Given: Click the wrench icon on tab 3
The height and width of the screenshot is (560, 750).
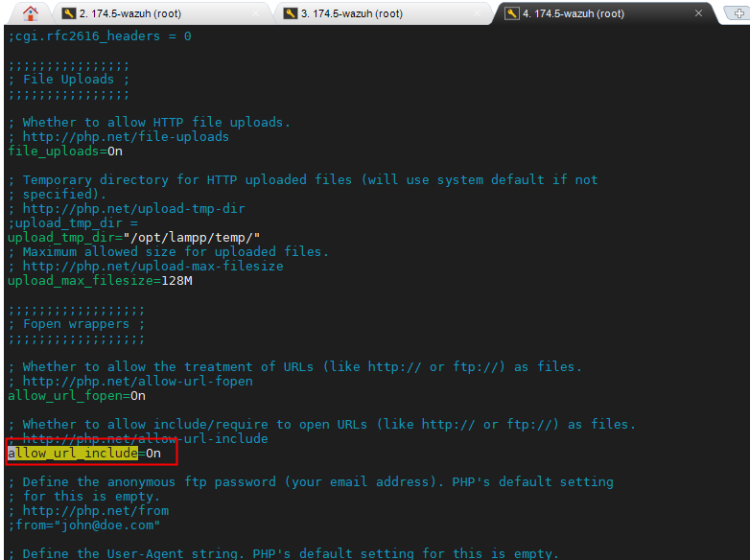Looking at the screenshot, I should pyautogui.click(x=290, y=13).
